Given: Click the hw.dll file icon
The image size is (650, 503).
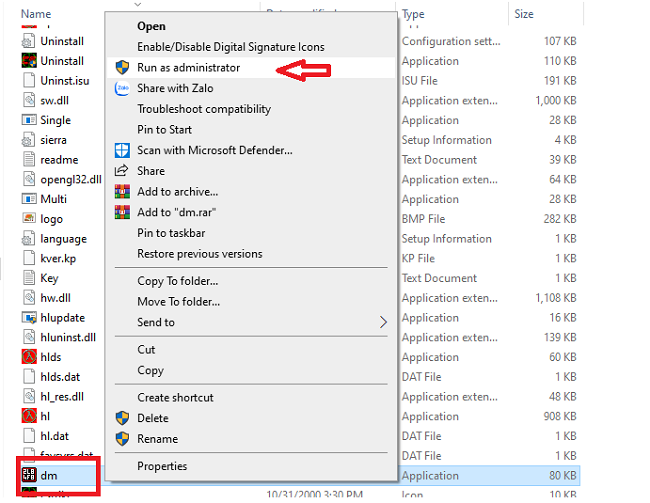Looking at the screenshot, I should pyautogui.click(x=29, y=298).
